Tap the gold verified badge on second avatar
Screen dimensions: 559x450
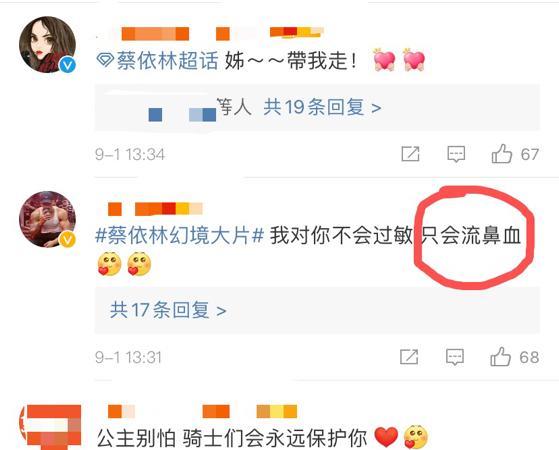coord(67,239)
